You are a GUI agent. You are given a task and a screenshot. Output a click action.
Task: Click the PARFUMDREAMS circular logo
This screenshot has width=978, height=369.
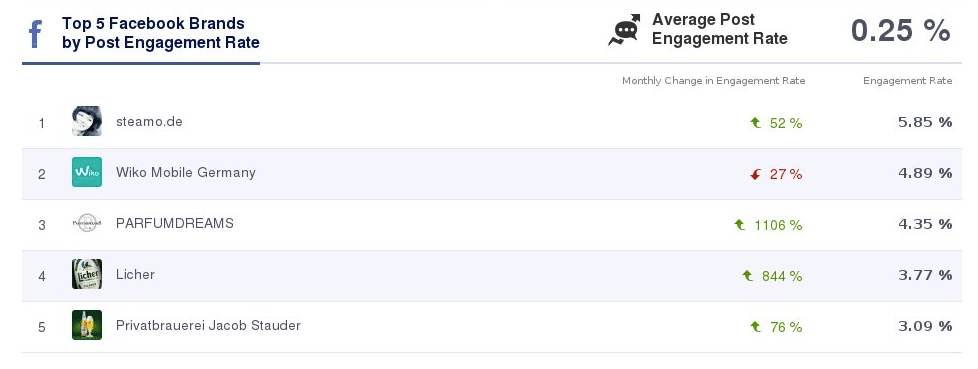[87, 223]
